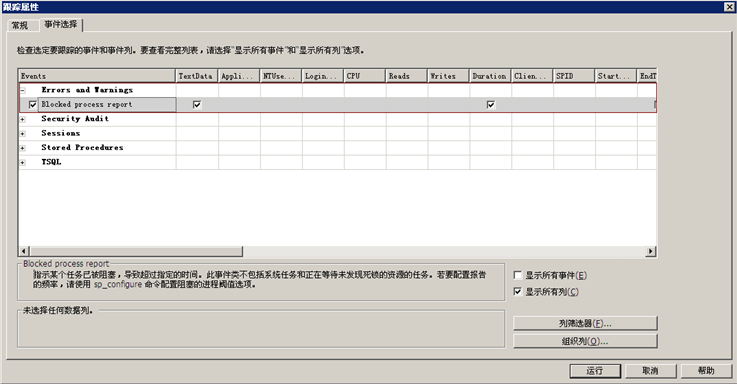
Task: Select the Sessions row label
Action: 61,134
